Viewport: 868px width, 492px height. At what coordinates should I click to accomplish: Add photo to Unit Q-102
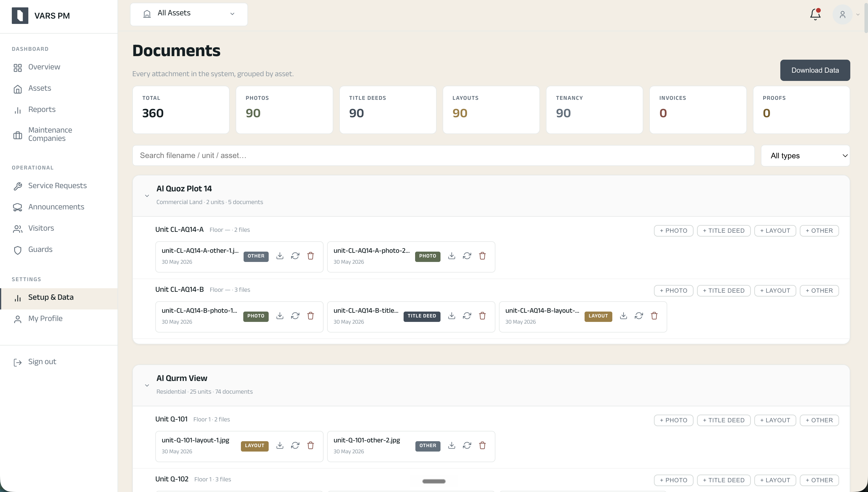(673, 480)
